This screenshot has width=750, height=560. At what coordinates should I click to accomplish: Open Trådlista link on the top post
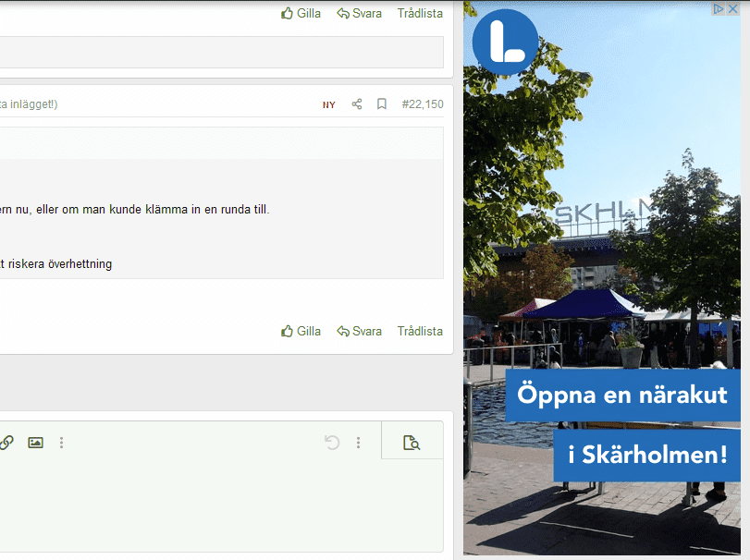pyautogui.click(x=420, y=14)
